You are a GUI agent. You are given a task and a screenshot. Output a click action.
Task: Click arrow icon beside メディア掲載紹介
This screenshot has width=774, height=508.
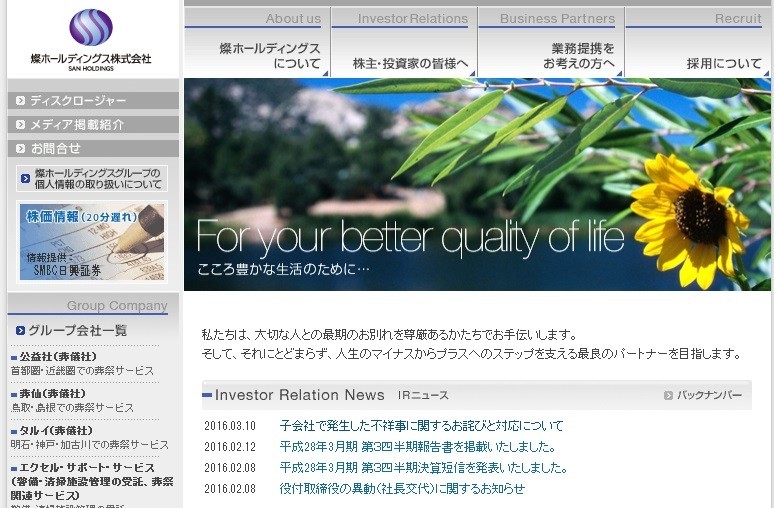click(20, 124)
